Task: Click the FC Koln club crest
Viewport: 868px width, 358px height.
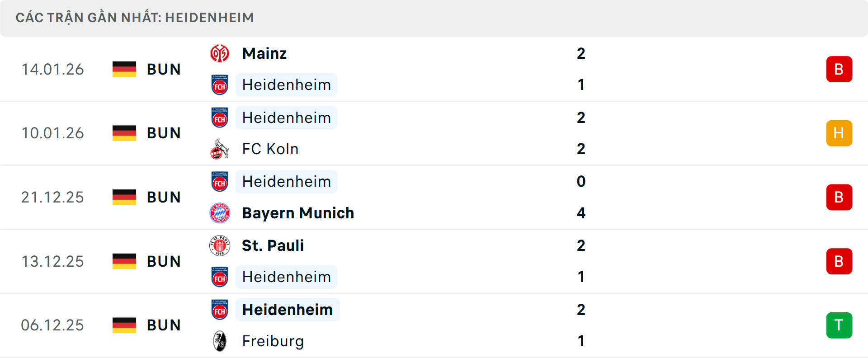Action: coord(220,149)
